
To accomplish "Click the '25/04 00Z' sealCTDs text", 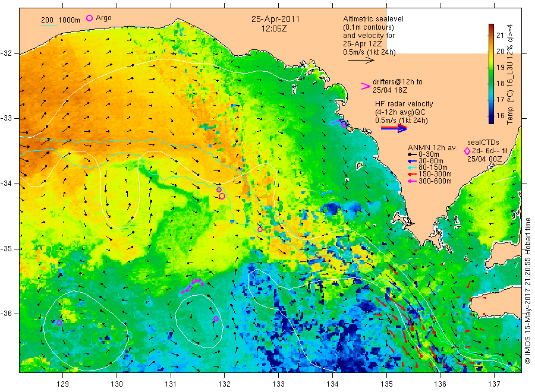I will point(484,159).
